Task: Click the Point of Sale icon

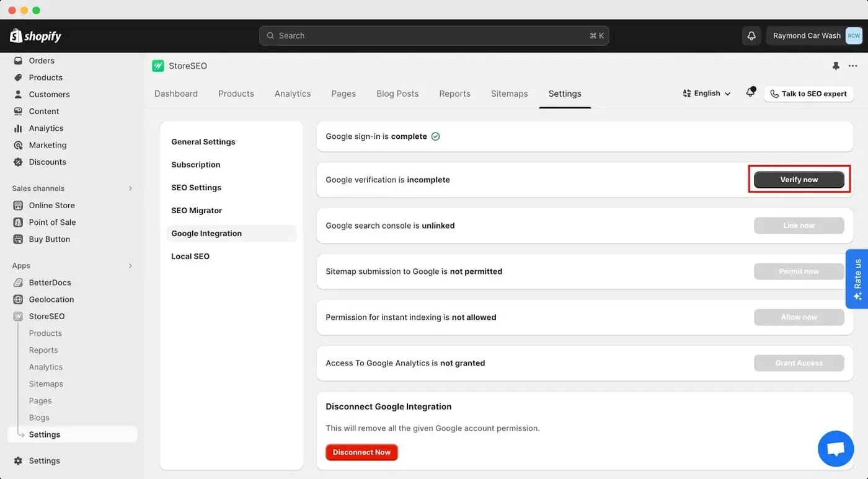Action: click(x=18, y=222)
